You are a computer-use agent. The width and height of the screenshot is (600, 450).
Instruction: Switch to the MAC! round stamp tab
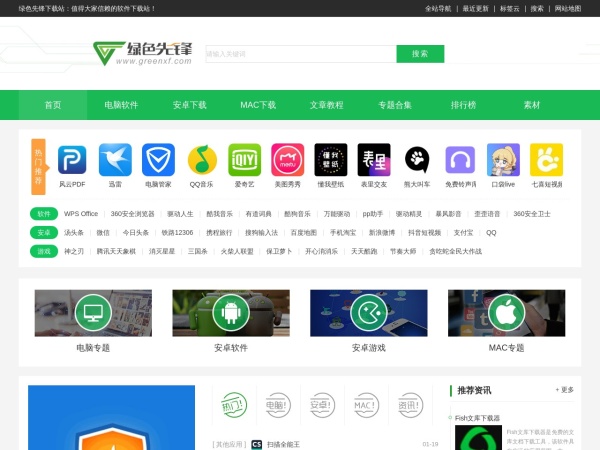(x=366, y=405)
